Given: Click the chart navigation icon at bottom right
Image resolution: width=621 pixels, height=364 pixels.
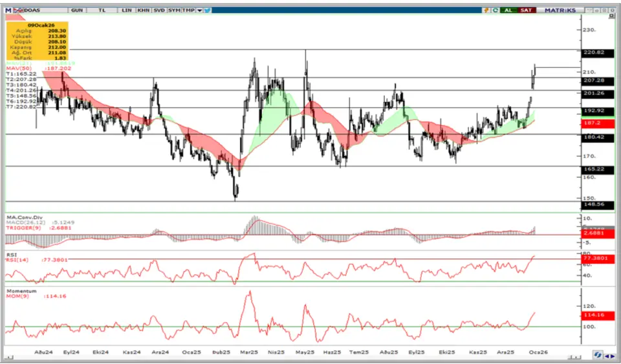Looking at the screenshot, I should click(598, 356).
